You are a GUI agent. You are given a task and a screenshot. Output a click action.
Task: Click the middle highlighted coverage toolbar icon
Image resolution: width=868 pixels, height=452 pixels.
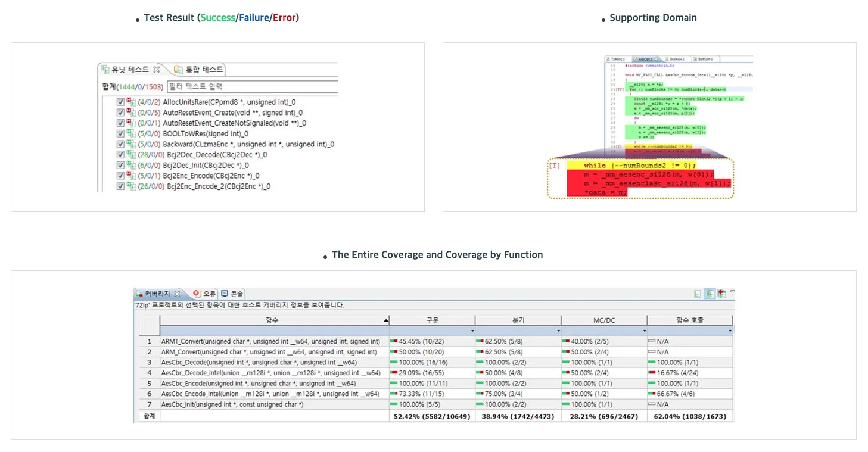point(710,294)
